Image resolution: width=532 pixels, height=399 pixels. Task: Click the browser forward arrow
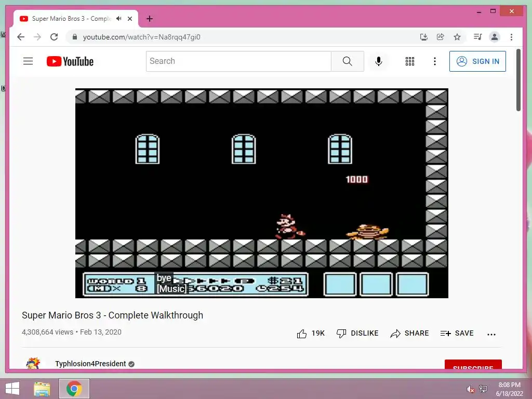tap(37, 37)
